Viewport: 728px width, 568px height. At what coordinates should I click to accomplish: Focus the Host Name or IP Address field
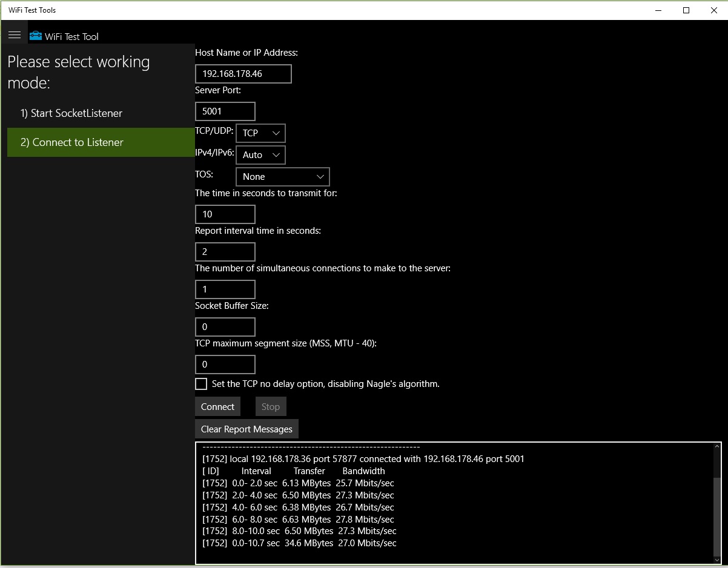pos(243,74)
